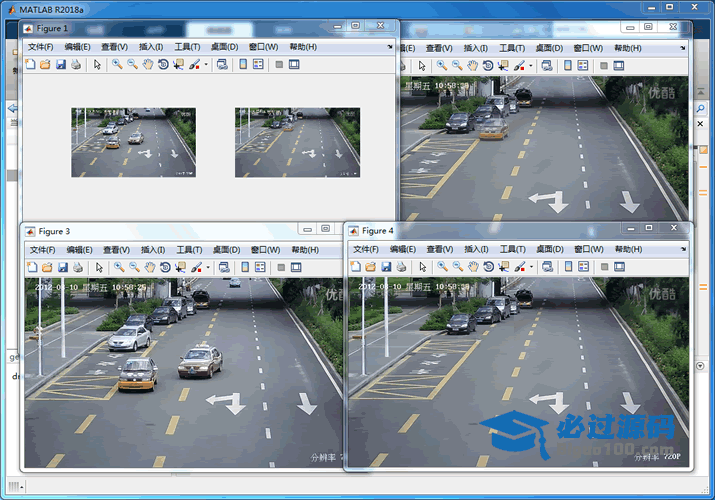Print figure icon in Figure 1 toolbar
The width and height of the screenshot is (715, 500).
pos(76,64)
